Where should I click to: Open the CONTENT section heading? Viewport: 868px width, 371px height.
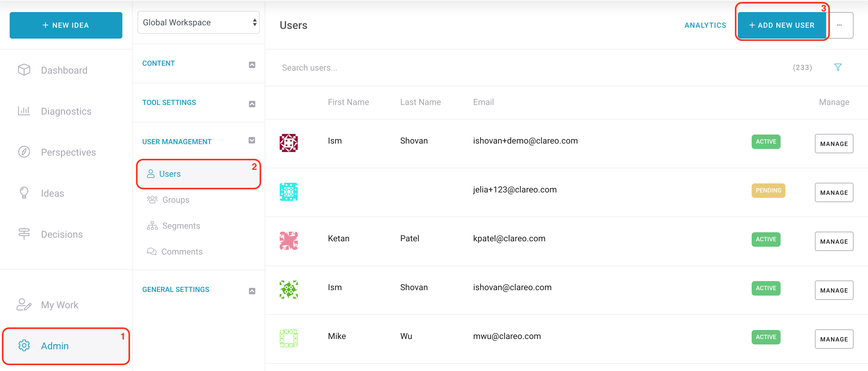coord(158,63)
